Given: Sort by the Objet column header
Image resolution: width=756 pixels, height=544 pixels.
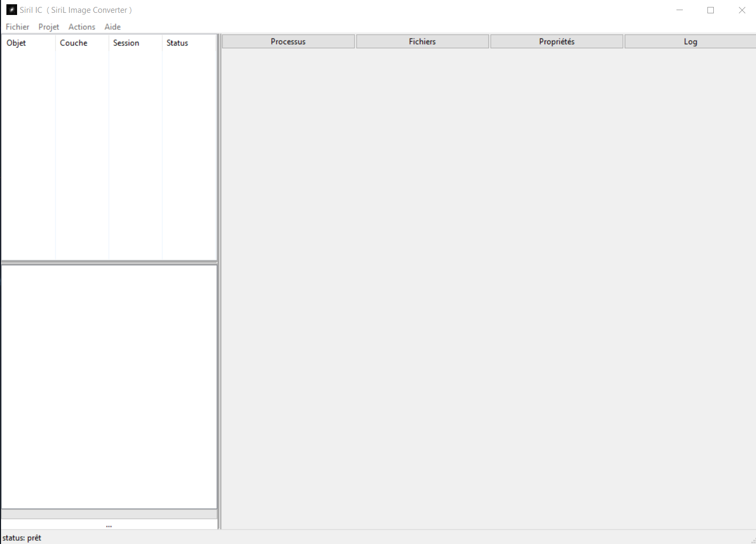Looking at the screenshot, I should coord(29,43).
